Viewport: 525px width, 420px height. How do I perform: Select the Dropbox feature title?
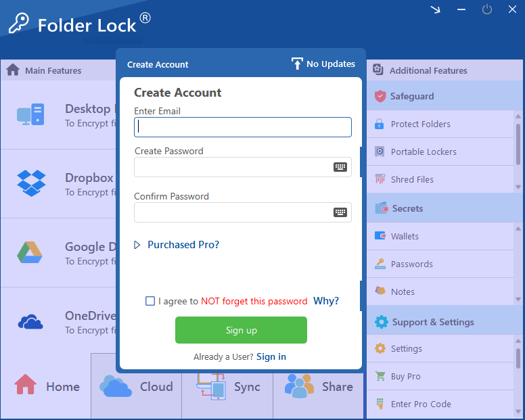[x=89, y=178]
